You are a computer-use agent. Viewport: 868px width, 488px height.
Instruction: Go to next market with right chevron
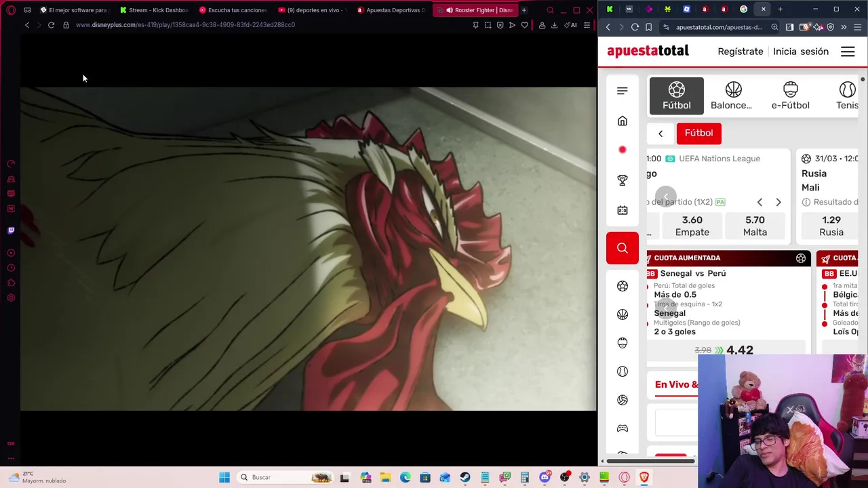(778, 202)
